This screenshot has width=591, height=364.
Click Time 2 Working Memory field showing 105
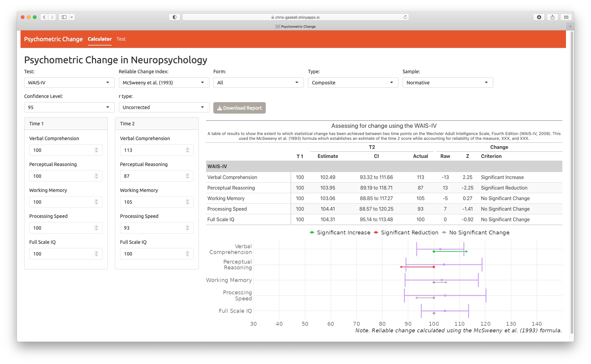pyautogui.click(x=157, y=202)
